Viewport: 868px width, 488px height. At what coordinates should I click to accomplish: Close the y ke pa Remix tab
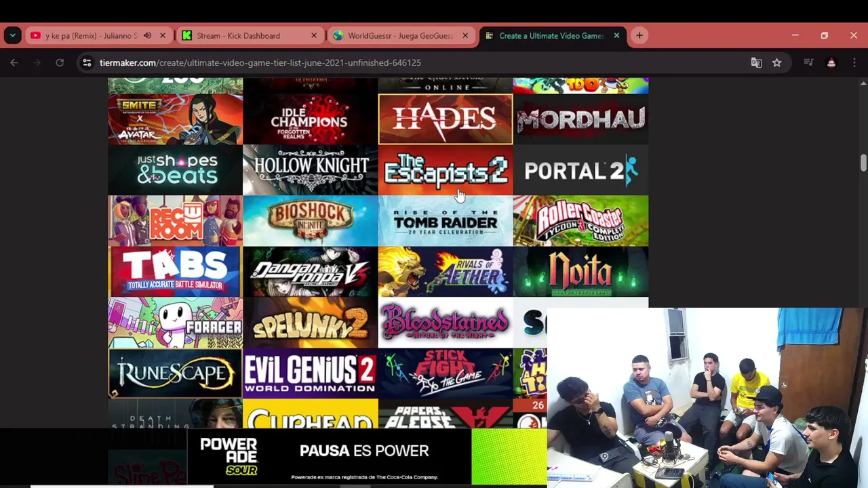163,35
